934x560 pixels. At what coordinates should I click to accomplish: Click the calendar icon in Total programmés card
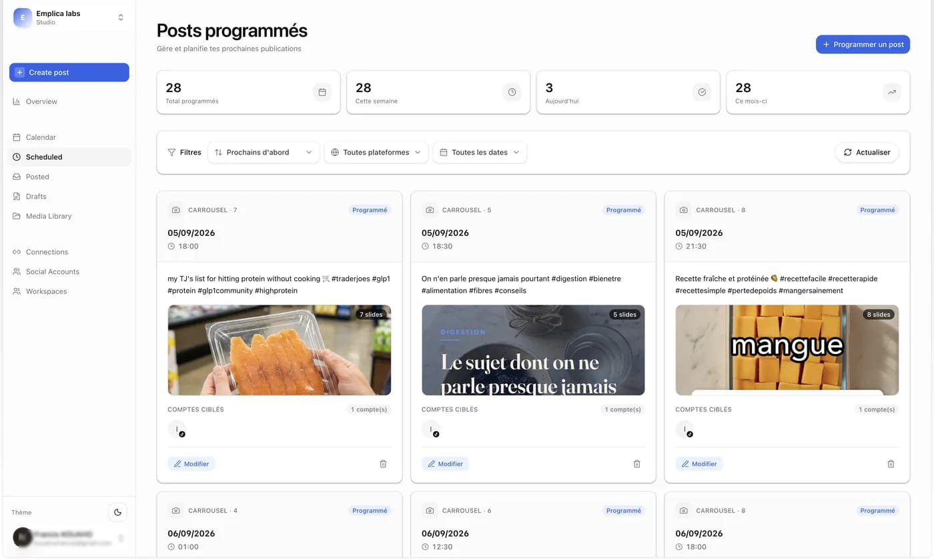point(322,92)
